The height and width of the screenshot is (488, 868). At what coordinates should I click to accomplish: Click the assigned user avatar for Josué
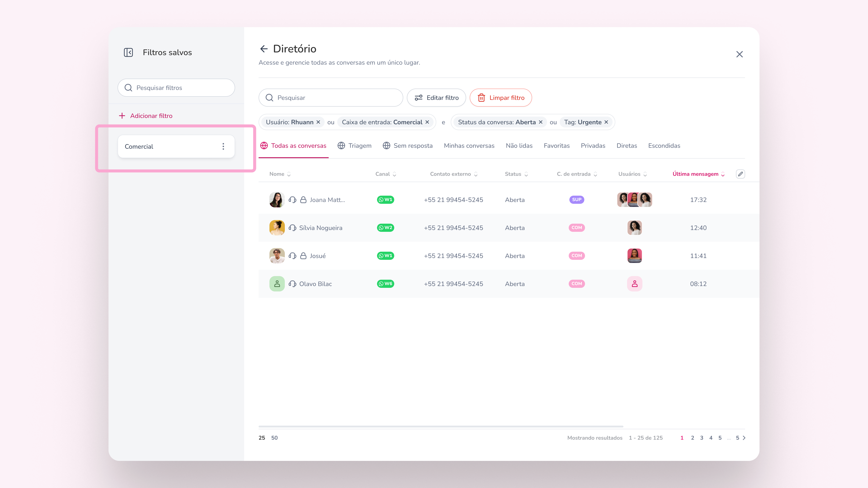(x=634, y=256)
